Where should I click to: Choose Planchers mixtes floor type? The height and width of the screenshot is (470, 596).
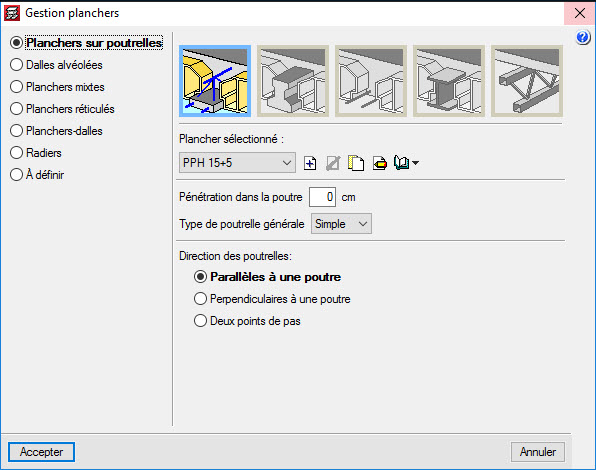pyautogui.click(x=57, y=87)
